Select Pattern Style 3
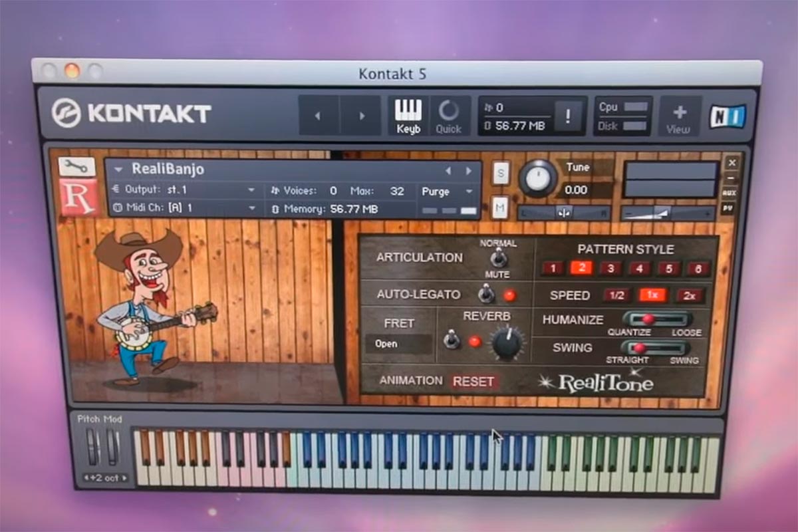The width and height of the screenshot is (798, 532). click(x=610, y=269)
